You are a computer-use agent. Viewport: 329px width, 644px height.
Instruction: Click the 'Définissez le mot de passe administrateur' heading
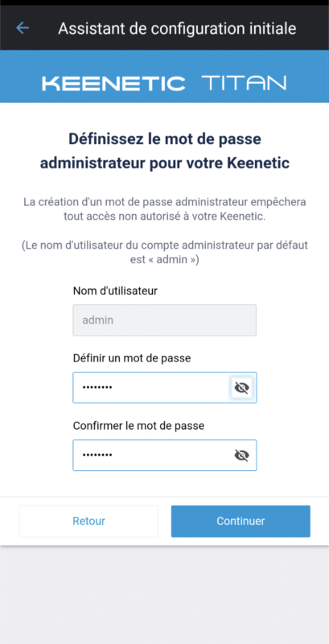[x=164, y=151]
